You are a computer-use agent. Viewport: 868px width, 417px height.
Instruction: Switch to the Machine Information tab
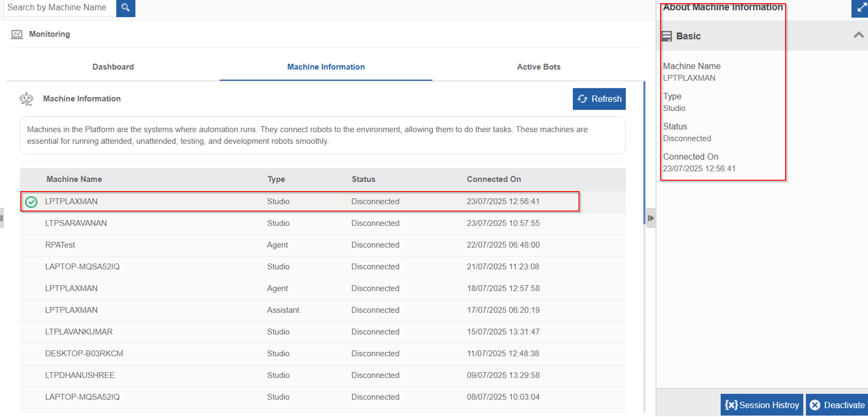pos(326,67)
